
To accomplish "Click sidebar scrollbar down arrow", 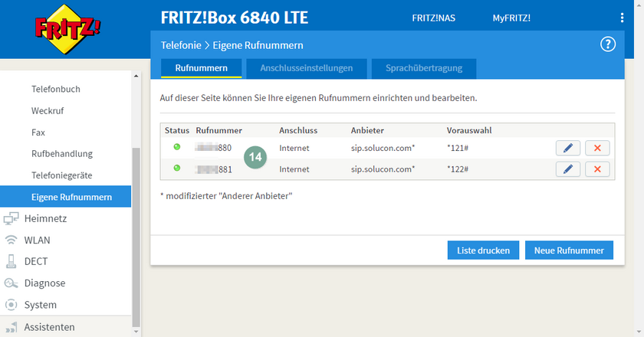I will [136, 331].
